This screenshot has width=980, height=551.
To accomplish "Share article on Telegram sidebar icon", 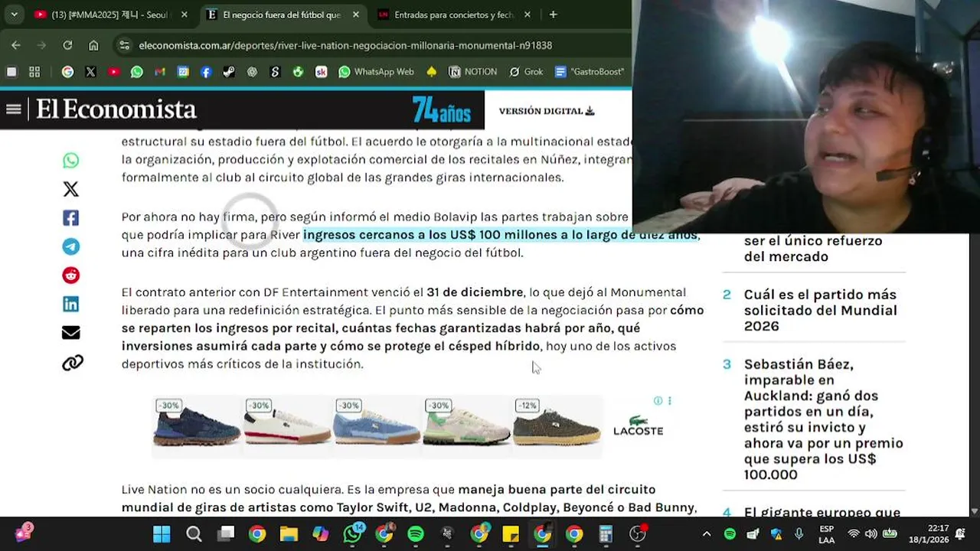I will [70, 246].
